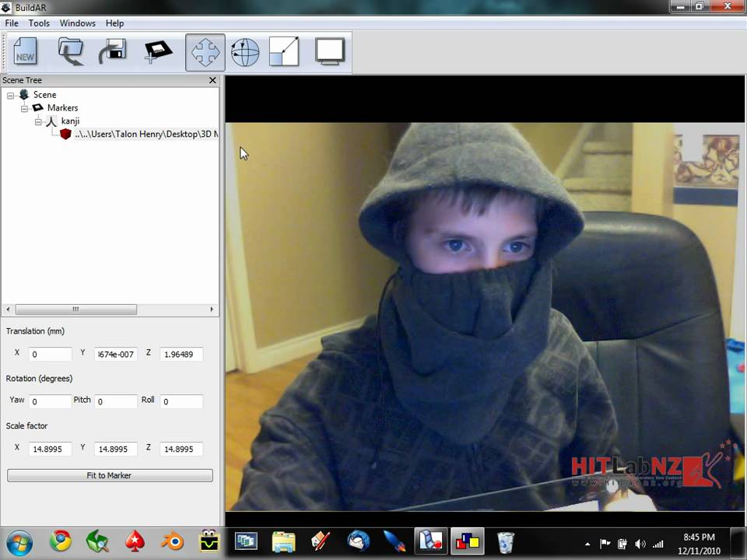Screen dimensions: 747x560
Task: Click the Translation Y input field
Action: (116, 355)
